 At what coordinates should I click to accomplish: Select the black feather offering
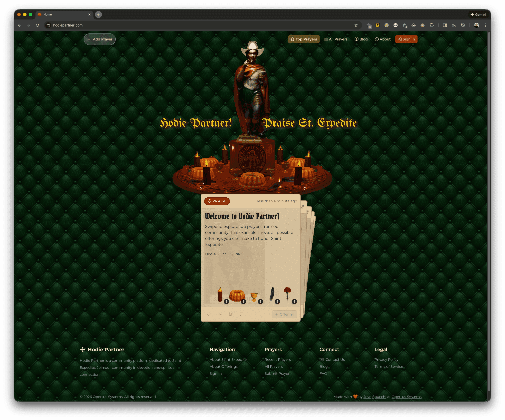pyautogui.click(x=272, y=295)
